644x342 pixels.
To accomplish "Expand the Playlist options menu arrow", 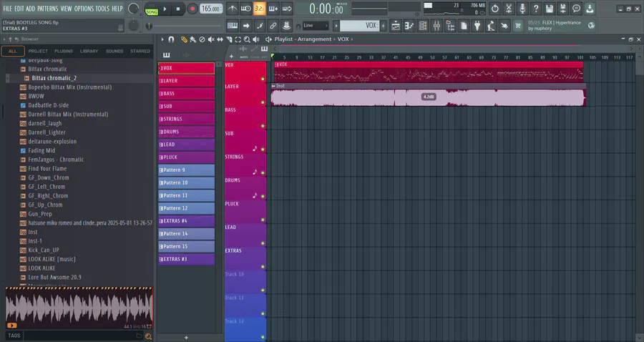I will point(162,39).
